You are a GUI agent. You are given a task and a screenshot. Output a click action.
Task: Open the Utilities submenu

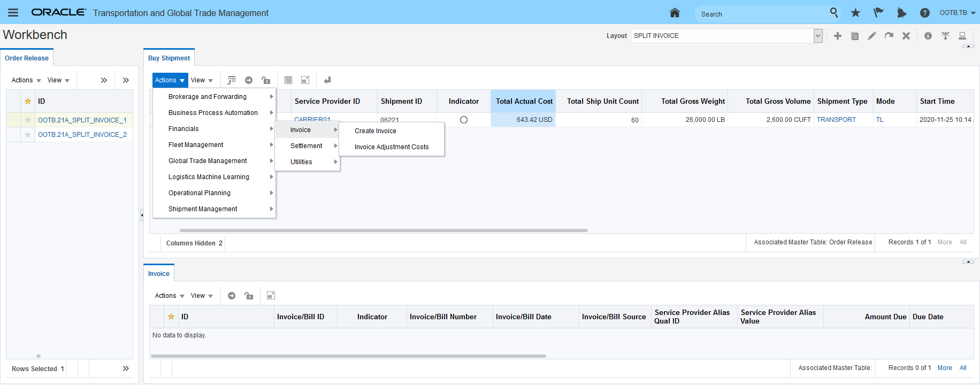pyautogui.click(x=308, y=162)
